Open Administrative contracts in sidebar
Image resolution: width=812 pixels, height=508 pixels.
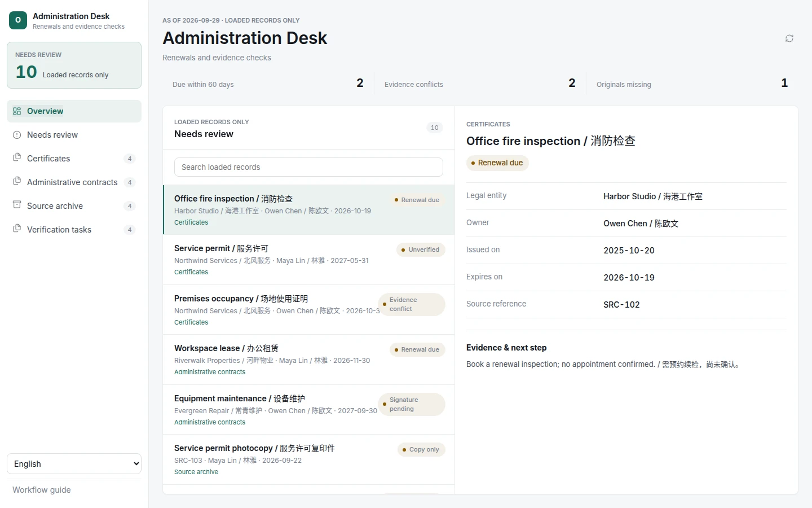pyautogui.click(x=74, y=182)
